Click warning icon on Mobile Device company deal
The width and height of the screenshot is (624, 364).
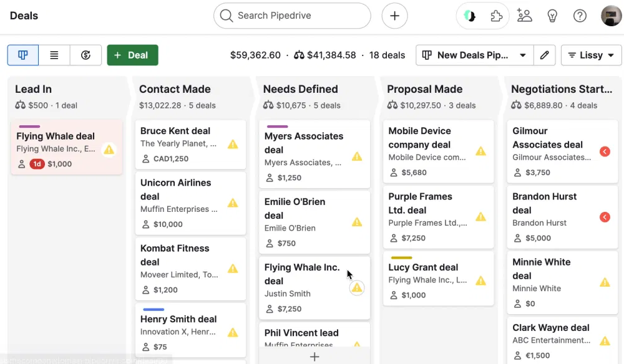tap(480, 151)
